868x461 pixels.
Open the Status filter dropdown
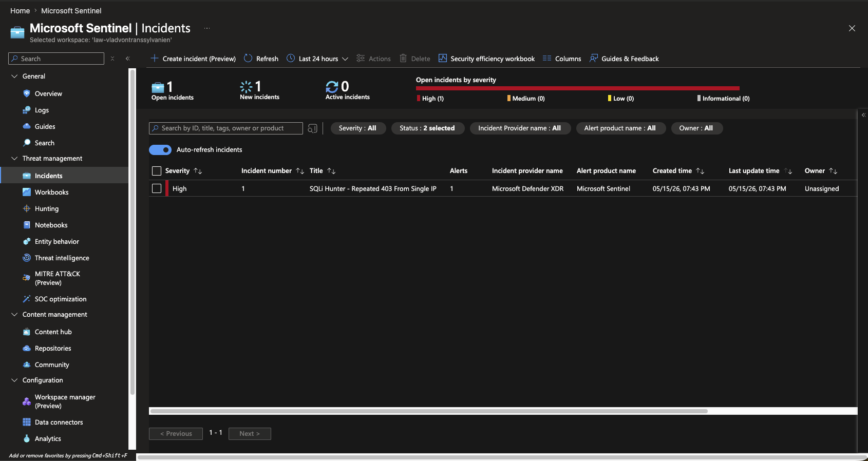(x=427, y=128)
